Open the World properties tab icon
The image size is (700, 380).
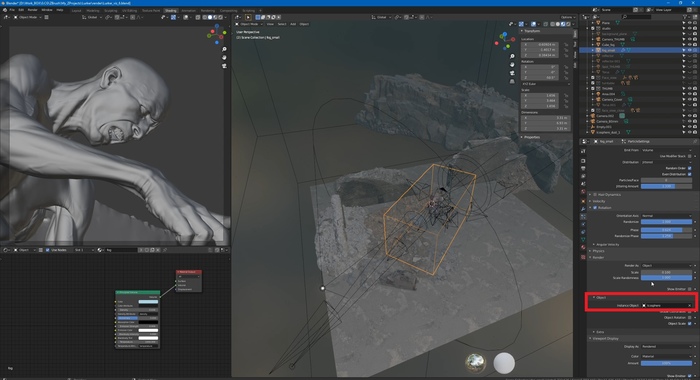point(583,192)
